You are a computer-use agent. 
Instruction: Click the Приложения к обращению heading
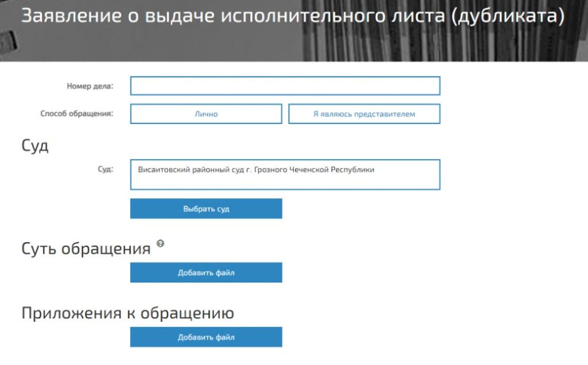point(127,313)
